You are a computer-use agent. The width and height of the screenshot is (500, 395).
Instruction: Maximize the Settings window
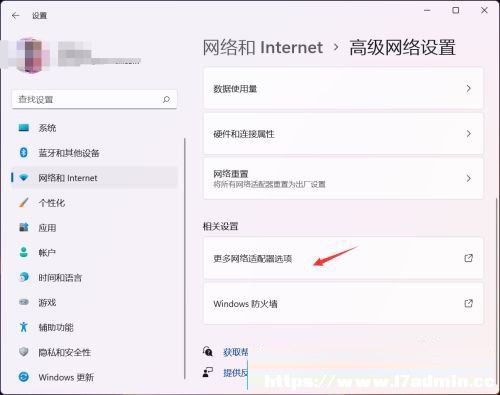point(455,10)
